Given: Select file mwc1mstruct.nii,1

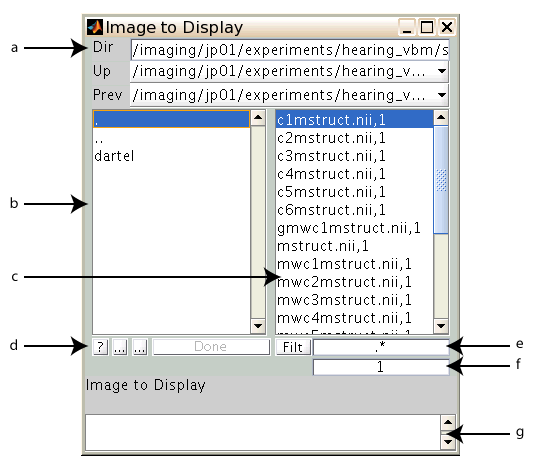Looking at the screenshot, I should click(354, 264).
